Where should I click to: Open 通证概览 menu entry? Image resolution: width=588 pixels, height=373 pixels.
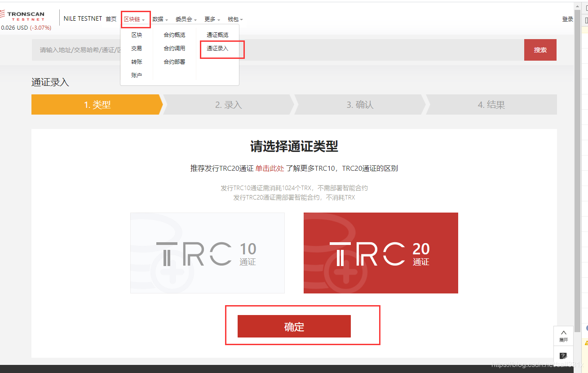217,35
